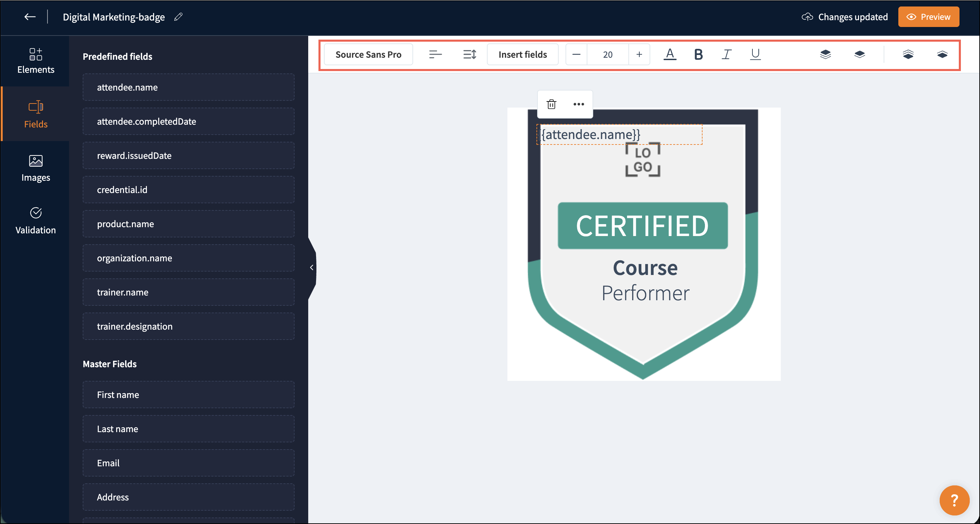
Task: Switch to the Elements tab
Action: pos(36,61)
